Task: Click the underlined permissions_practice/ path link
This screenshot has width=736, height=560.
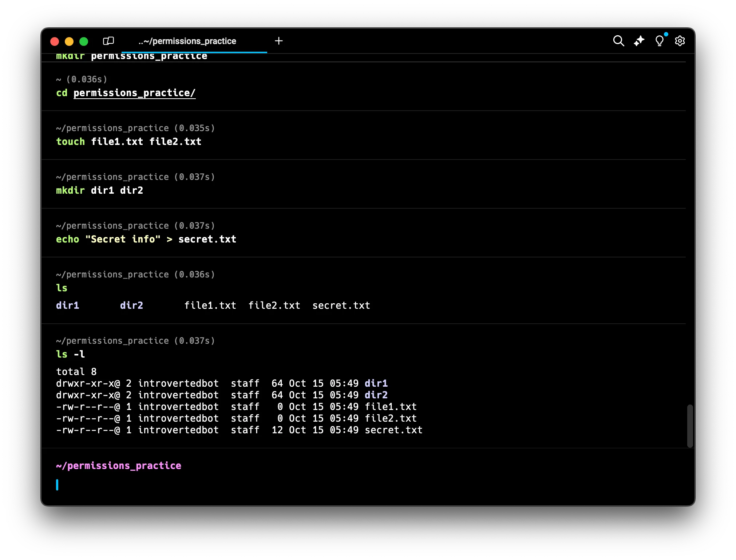Action: click(x=134, y=93)
